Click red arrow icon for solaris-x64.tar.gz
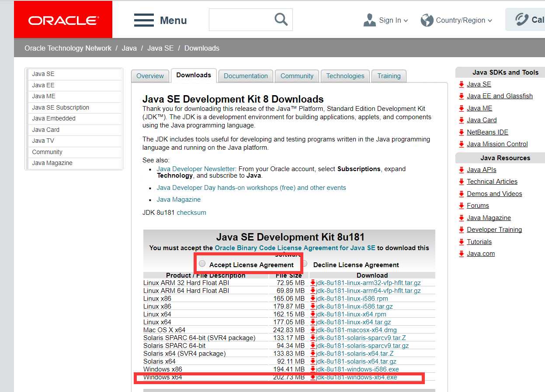Image resolution: width=545 pixels, height=392 pixels. click(313, 361)
